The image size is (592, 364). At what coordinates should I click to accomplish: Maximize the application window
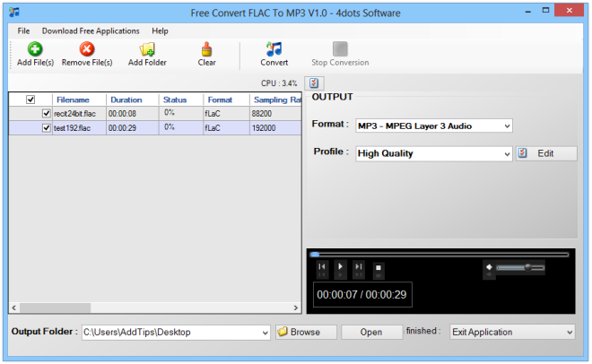pos(546,11)
